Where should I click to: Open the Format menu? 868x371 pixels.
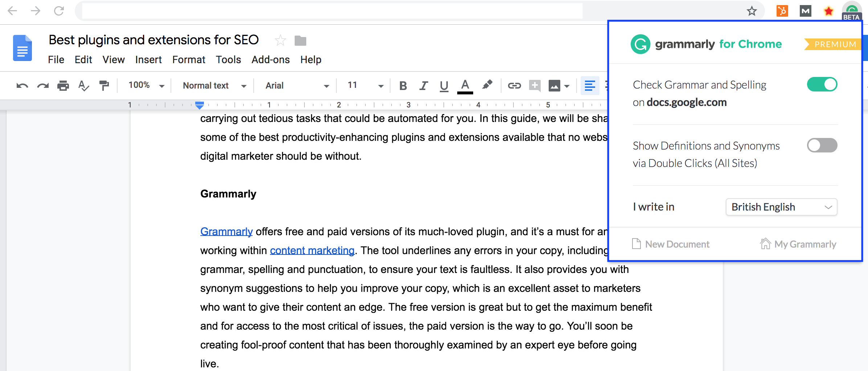tap(189, 60)
